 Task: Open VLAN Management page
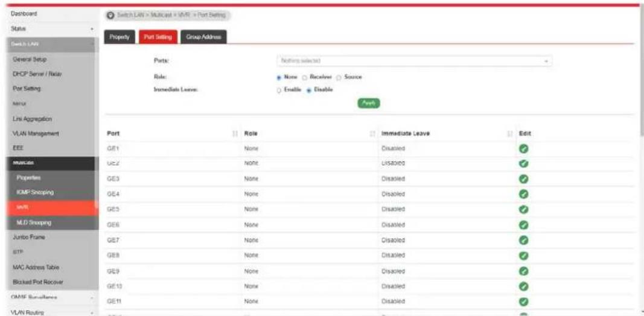pyautogui.click(x=36, y=133)
